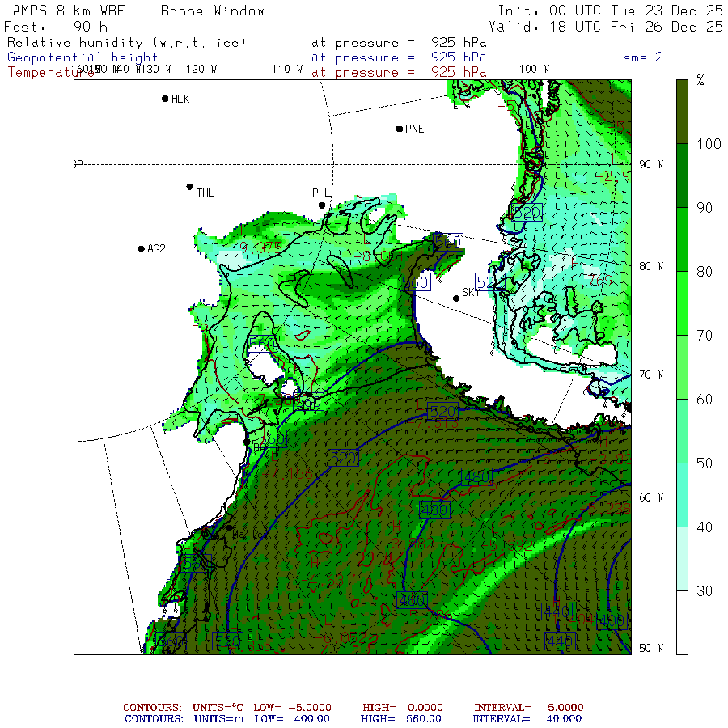Click the HLK station marker dot
Image resolution: width=728 pixels, height=728 pixels.
[x=165, y=99]
